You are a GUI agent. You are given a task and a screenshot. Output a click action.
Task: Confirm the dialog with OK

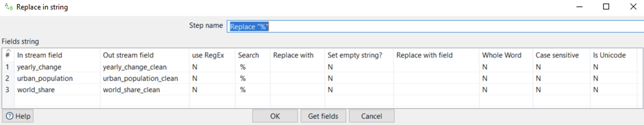point(275,116)
